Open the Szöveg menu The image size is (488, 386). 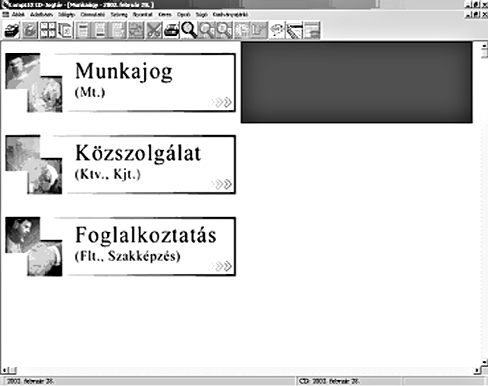point(119,15)
